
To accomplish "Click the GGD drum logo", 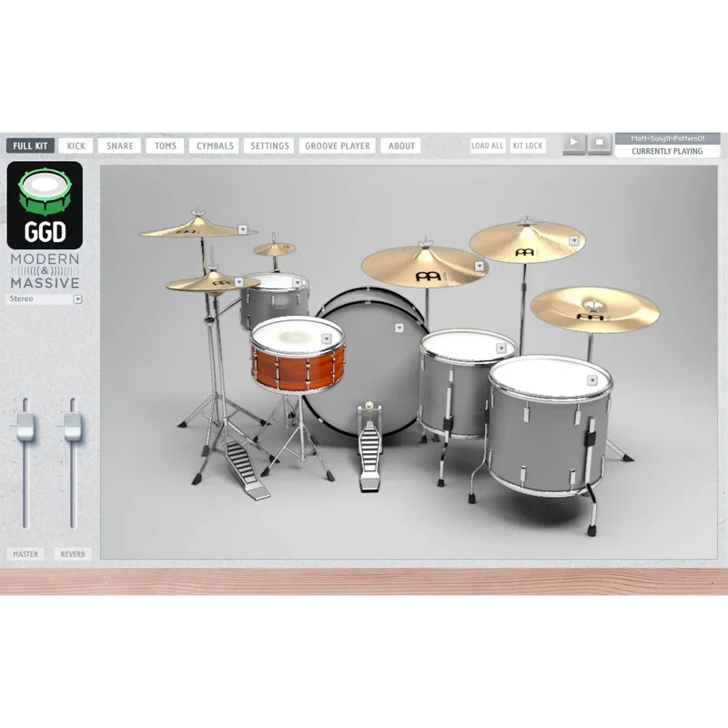I will (45, 206).
